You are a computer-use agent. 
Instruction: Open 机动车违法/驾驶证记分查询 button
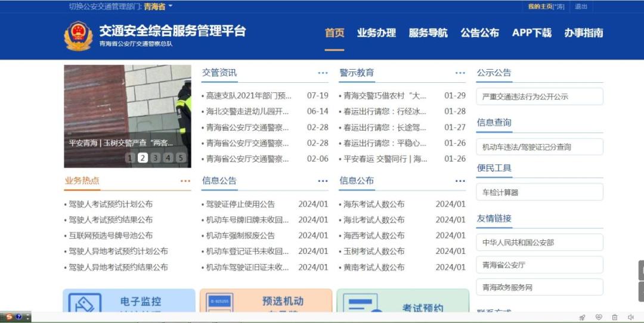[x=540, y=147]
